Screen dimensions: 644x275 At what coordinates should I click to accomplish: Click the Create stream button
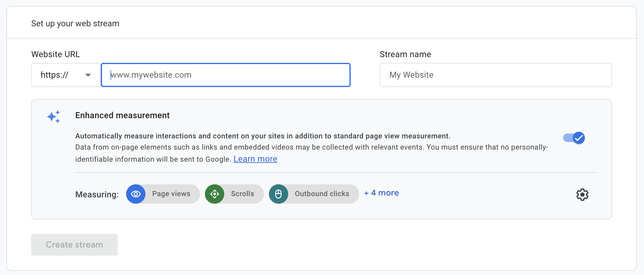(74, 245)
